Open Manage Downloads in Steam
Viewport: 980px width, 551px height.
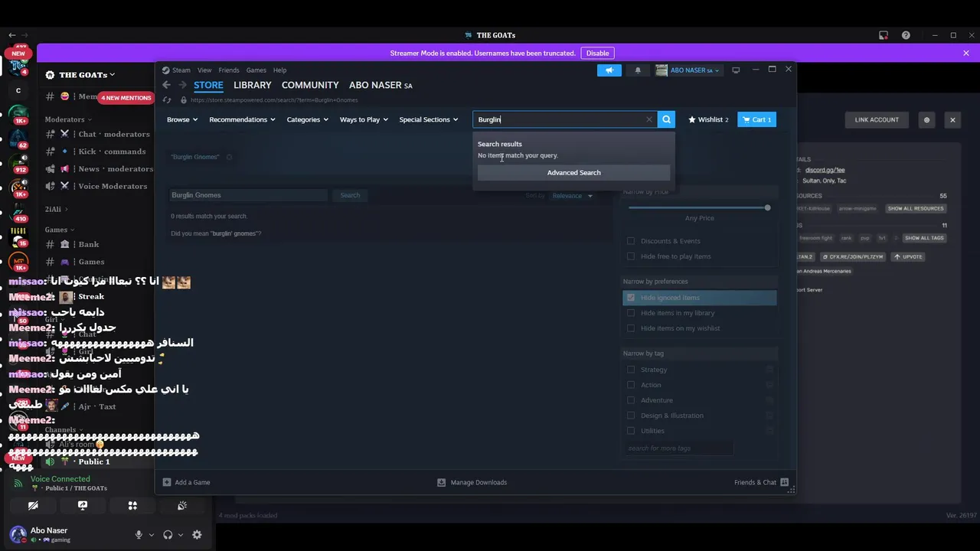(472, 482)
